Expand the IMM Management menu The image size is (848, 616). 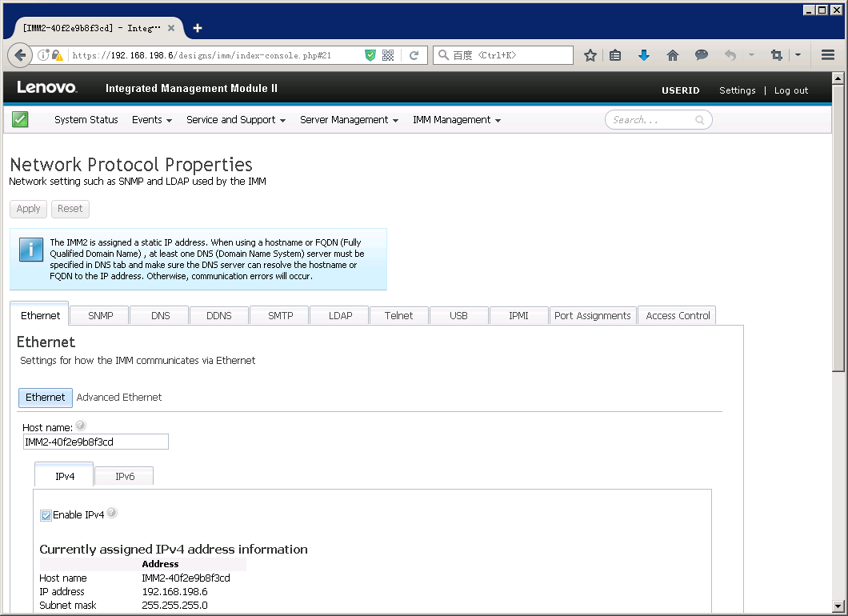coord(456,120)
